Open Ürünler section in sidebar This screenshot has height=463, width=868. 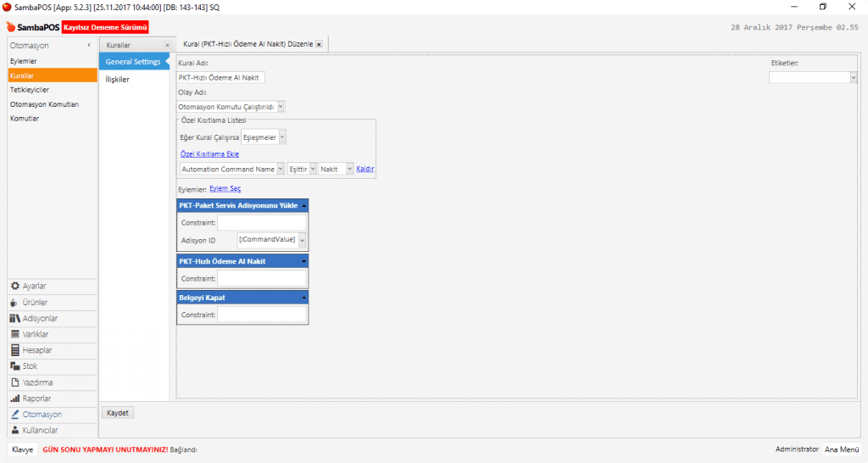pos(34,302)
